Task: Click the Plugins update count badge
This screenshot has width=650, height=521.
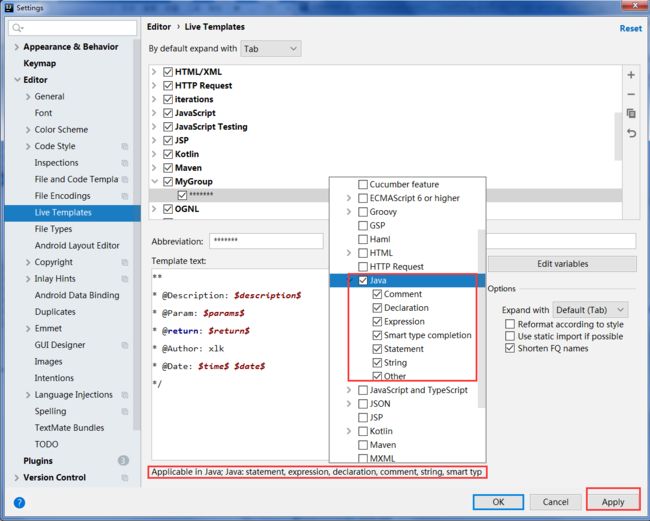Action: [123, 460]
